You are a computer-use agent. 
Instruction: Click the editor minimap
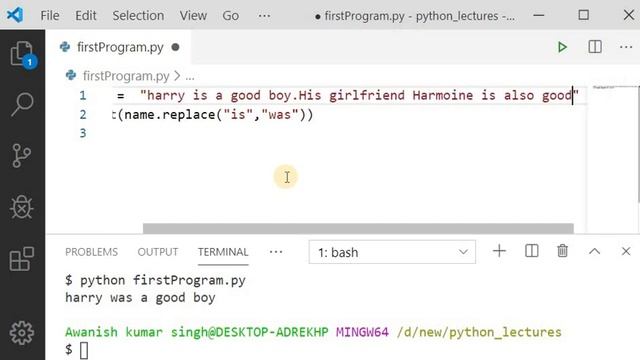point(612,87)
